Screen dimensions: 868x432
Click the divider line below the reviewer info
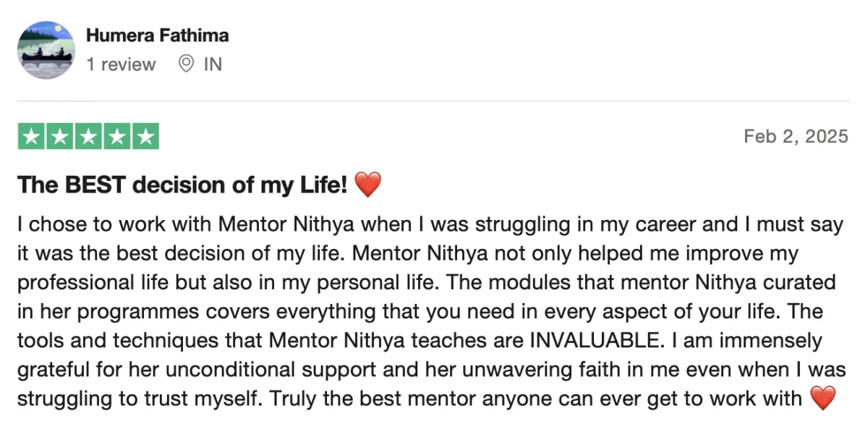click(x=434, y=101)
